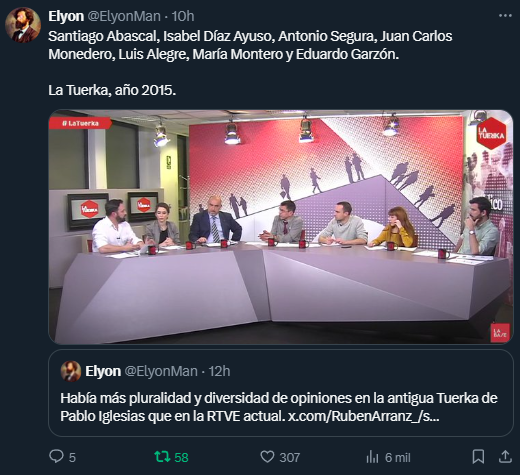The height and width of the screenshot is (475, 522).
Task: Click the share upload icon
Action: pos(505,457)
